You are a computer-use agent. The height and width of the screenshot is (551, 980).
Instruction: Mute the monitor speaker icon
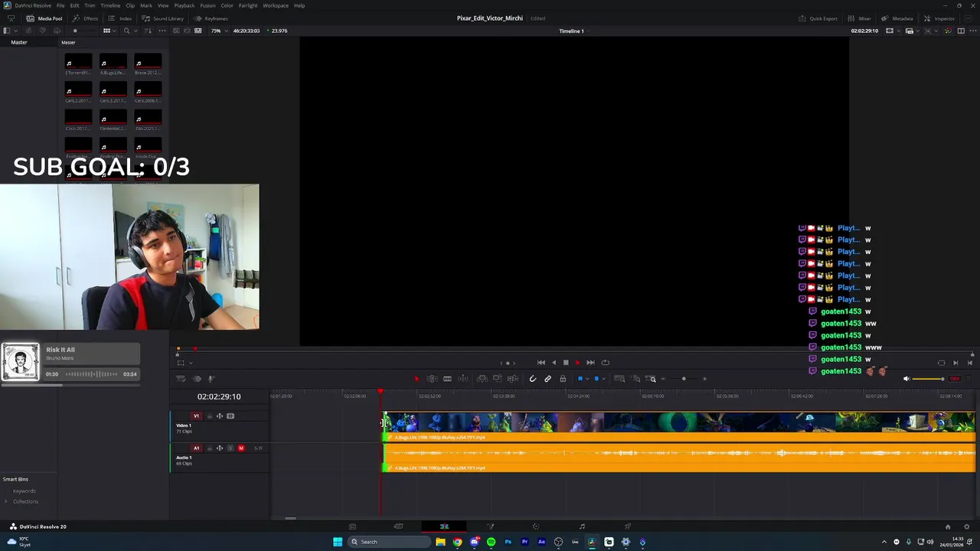(906, 379)
